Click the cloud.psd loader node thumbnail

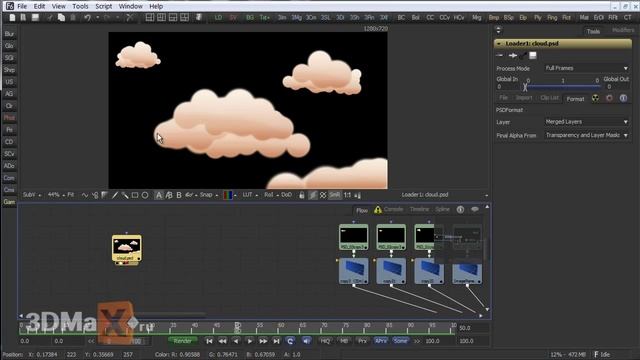(127, 247)
